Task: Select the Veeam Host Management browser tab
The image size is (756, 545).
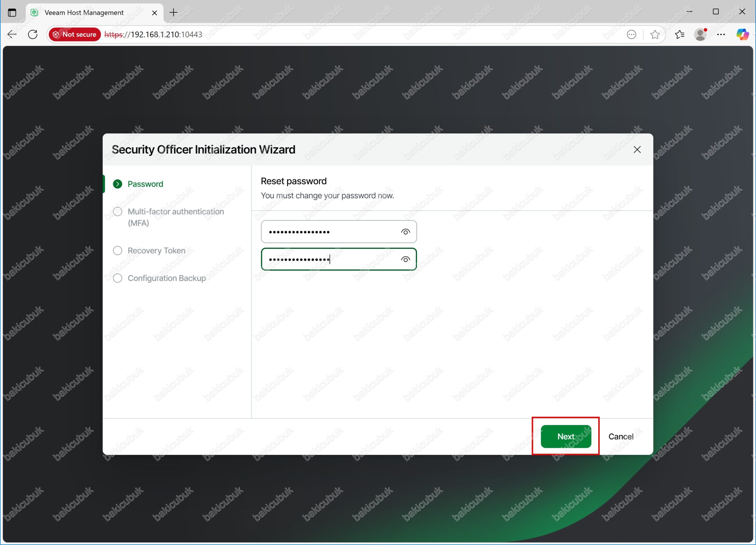Action: (95, 13)
